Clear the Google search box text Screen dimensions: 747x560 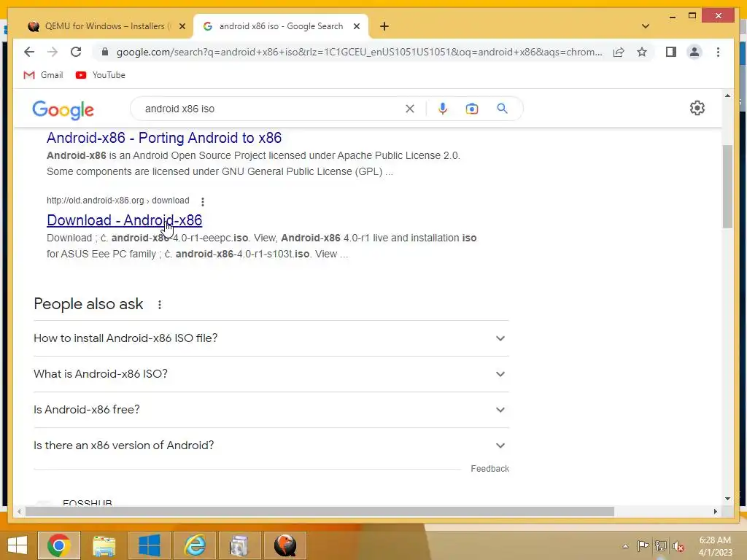pyautogui.click(x=410, y=109)
